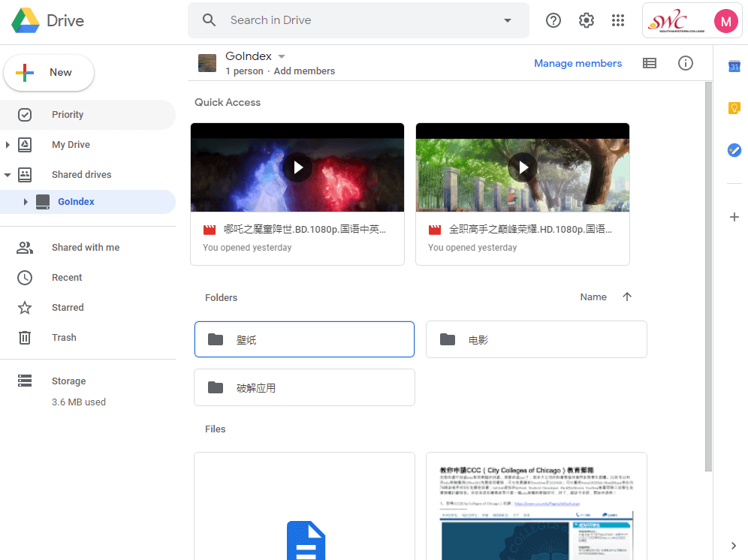Open Google Keep side panel icon
The height and width of the screenshot is (560, 748).
734,108
